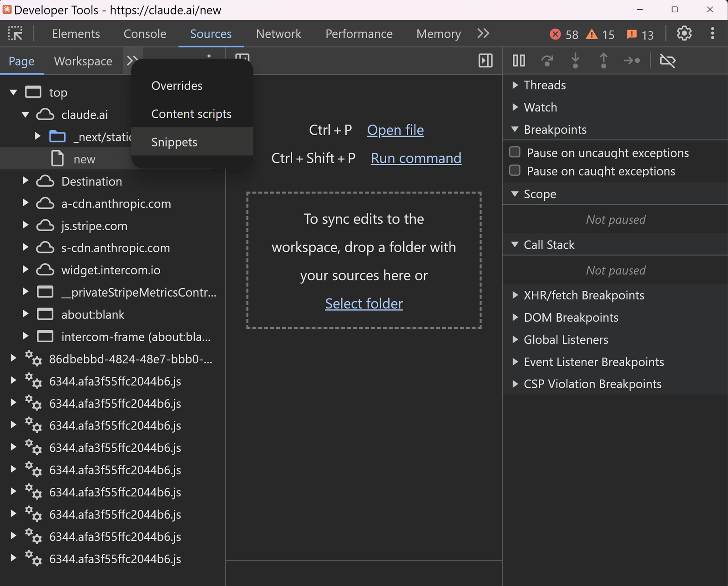The height and width of the screenshot is (586, 728).
Task: Click the gears icon beside 86dbebbd-4824 worker
Action: click(33, 359)
